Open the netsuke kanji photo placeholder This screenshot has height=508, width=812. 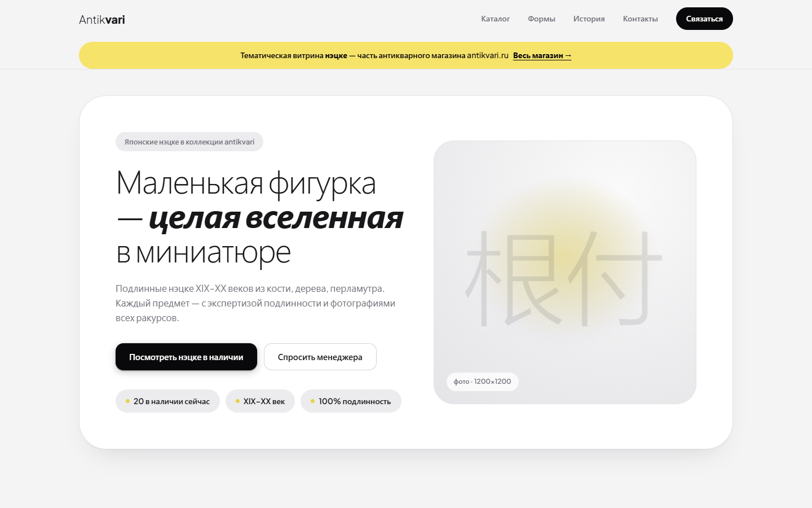565,272
